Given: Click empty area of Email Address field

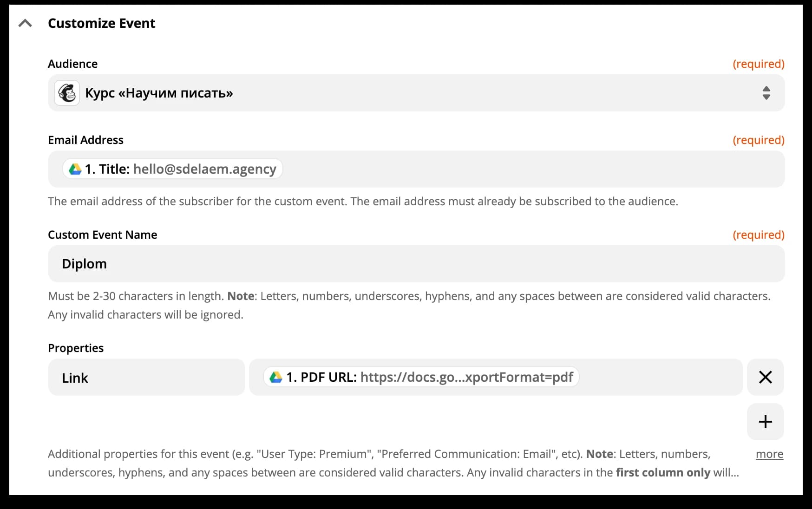Looking at the screenshot, I should (511, 169).
